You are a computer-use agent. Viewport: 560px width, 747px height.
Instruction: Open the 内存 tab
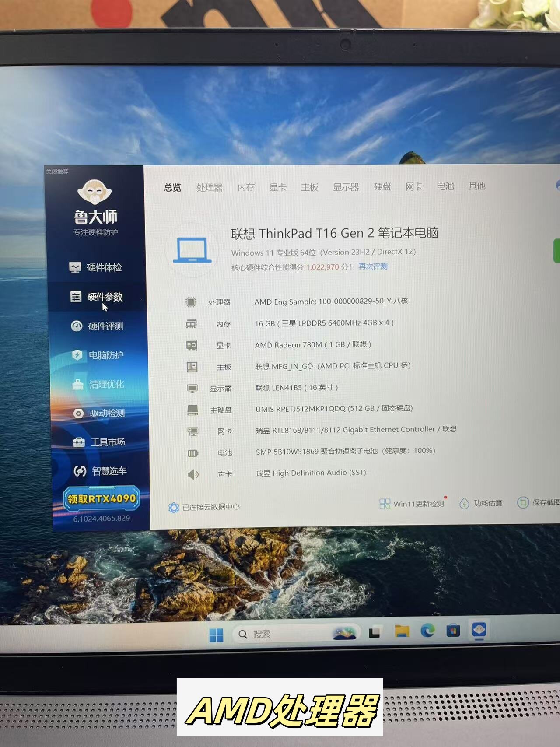click(x=246, y=187)
